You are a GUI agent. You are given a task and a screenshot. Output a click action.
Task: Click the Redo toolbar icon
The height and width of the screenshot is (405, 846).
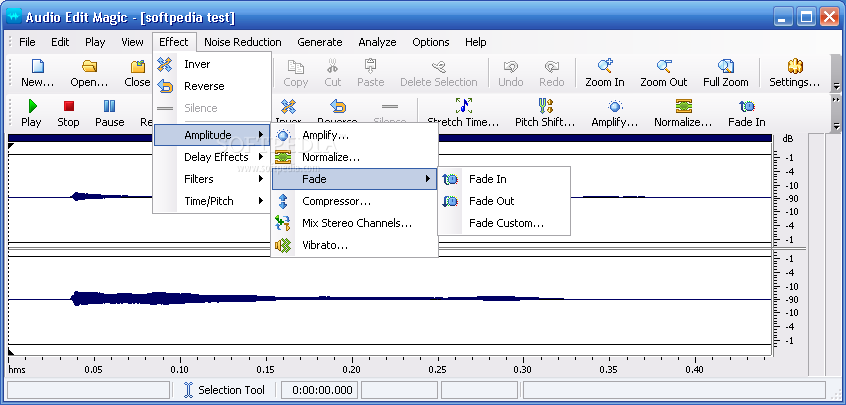[551, 66]
